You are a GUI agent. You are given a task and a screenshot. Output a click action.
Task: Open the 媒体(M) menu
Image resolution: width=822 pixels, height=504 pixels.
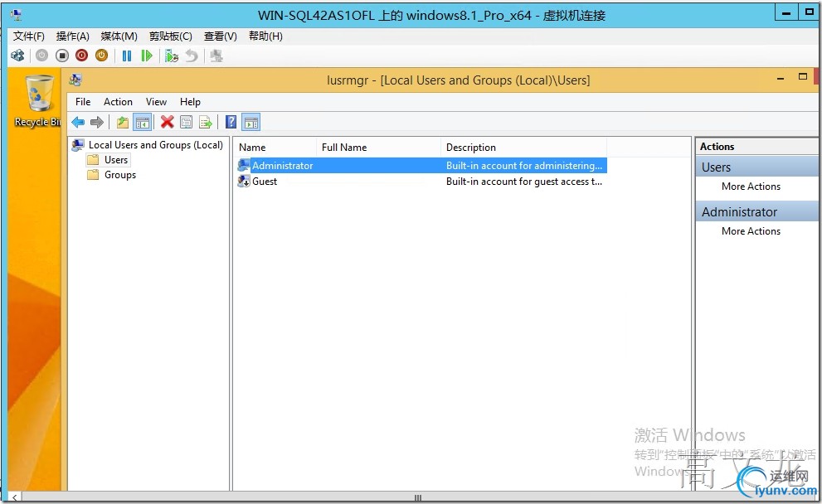point(119,36)
